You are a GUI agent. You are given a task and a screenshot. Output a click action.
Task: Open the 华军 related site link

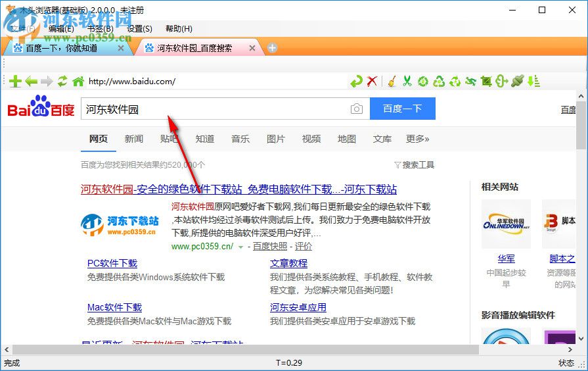point(507,259)
